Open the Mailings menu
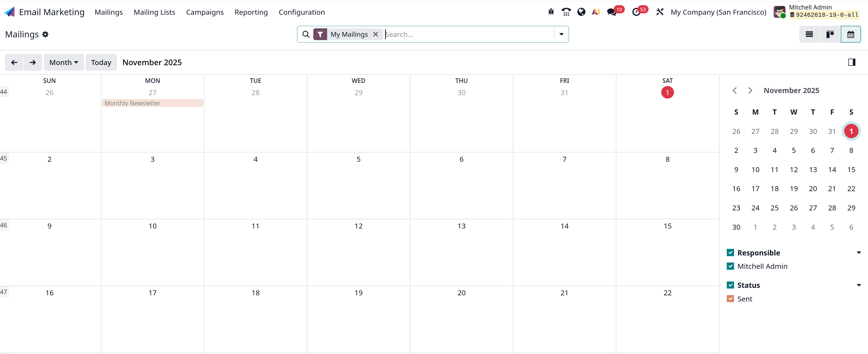868x354 pixels. [109, 12]
